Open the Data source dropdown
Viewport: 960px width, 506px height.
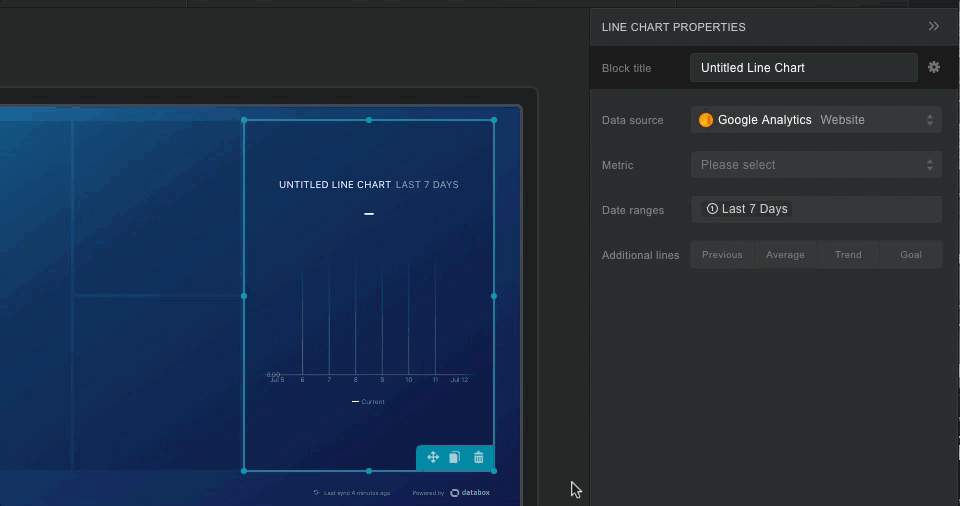point(816,120)
